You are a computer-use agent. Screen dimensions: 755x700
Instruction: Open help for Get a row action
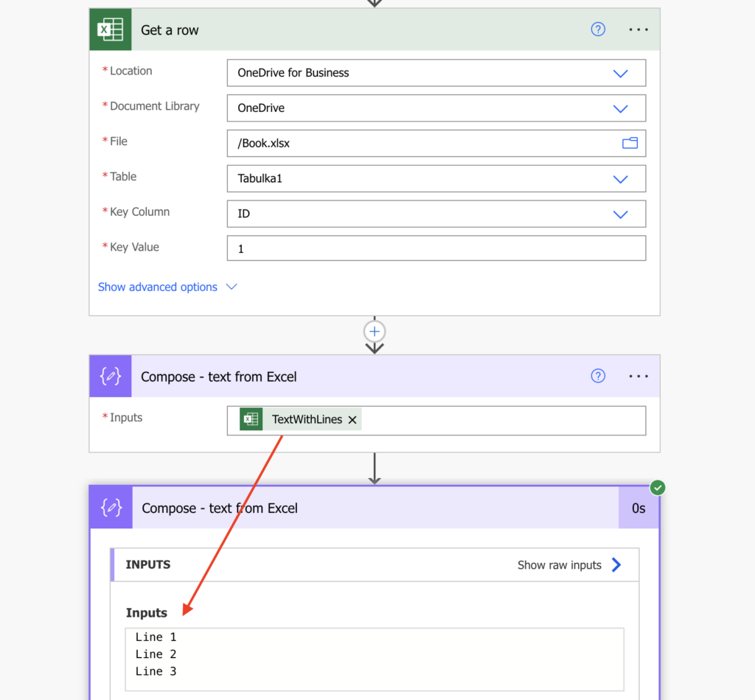(597, 29)
